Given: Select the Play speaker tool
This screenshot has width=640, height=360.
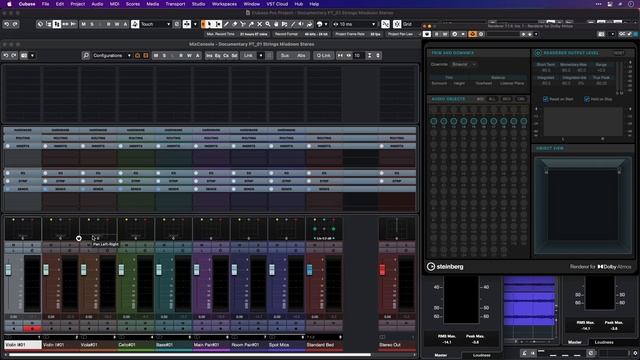Looking at the screenshot, I should point(301,24).
